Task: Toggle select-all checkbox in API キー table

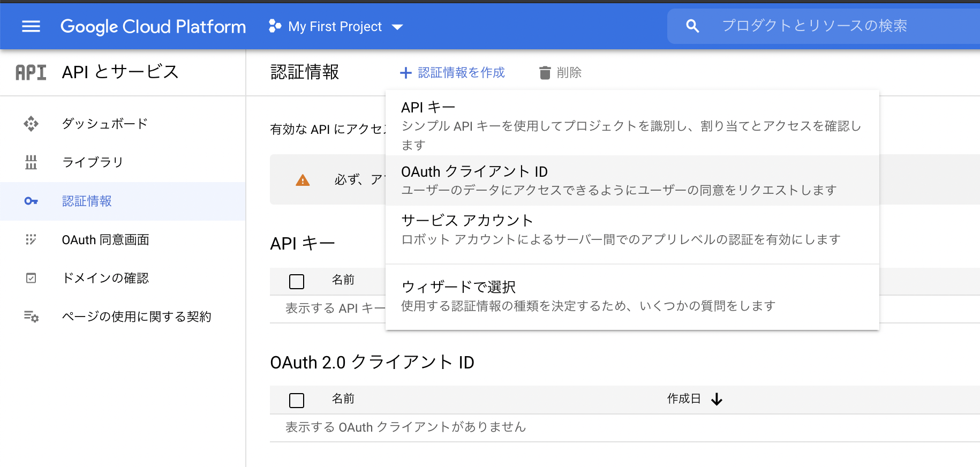Action: [x=297, y=282]
